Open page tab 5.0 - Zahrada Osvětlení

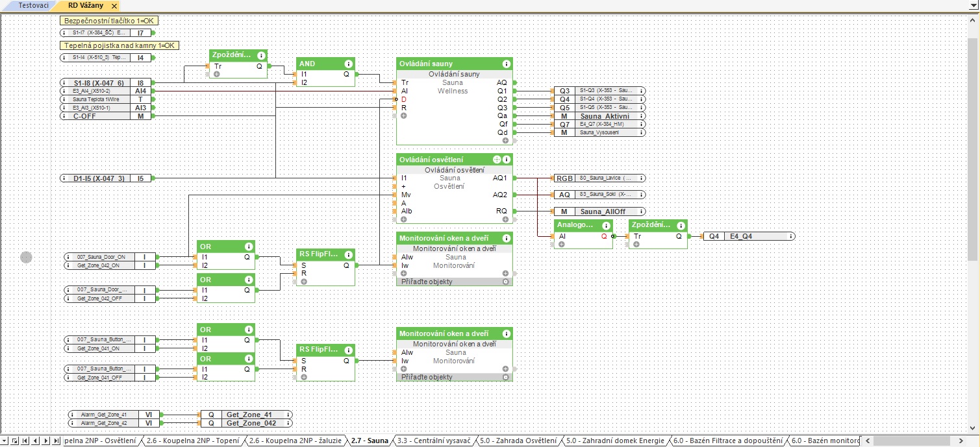518,441
